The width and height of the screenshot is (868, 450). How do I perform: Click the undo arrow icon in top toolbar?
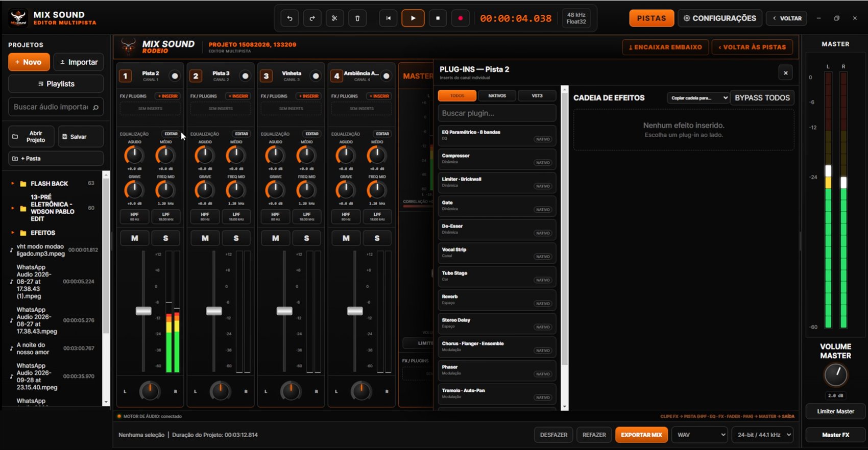[x=290, y=18]
